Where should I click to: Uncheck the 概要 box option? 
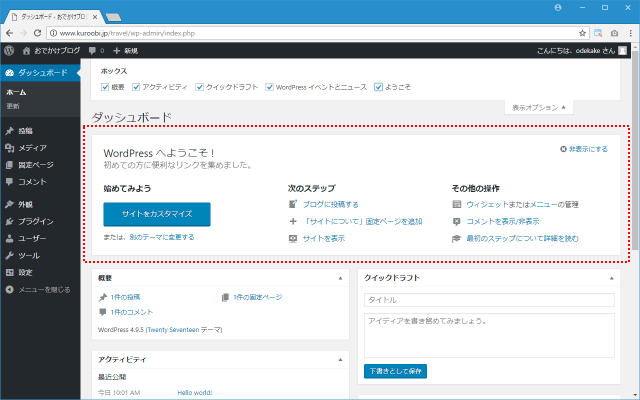click(105, 87)
